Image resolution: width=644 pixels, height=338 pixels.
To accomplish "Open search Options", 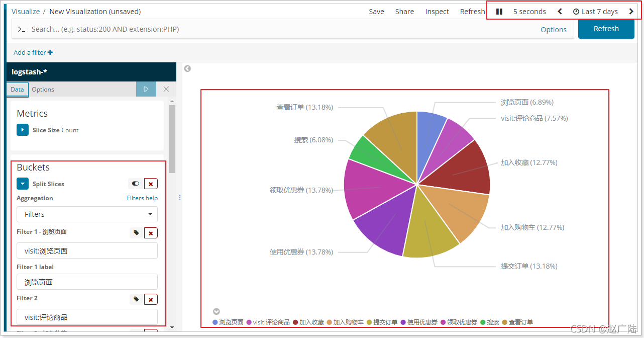I will click(554, 29).
